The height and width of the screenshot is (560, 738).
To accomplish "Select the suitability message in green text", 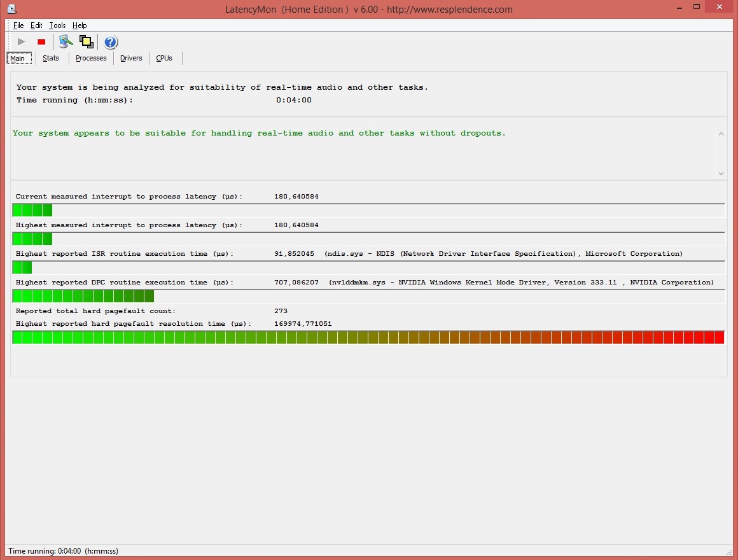I will (259, 133).
